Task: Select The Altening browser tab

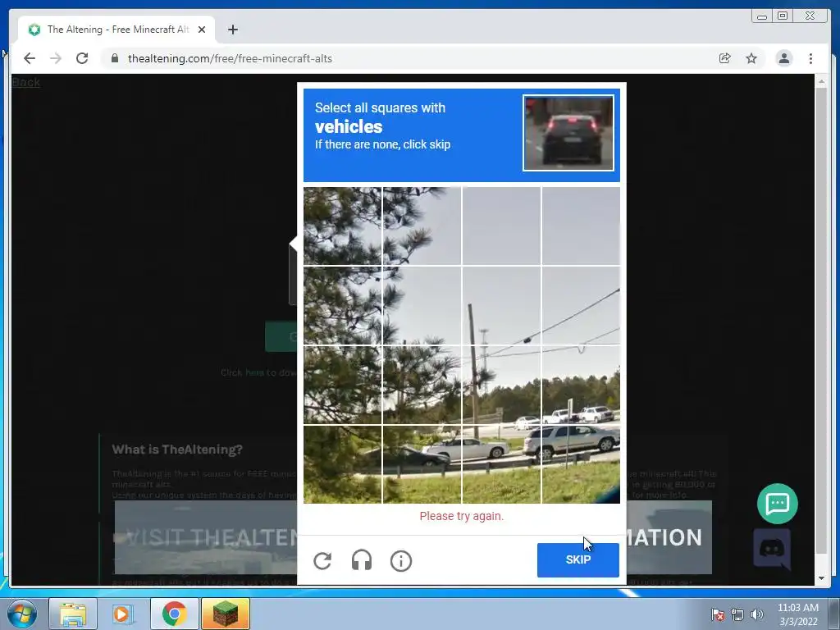Action: coord(116,30)
